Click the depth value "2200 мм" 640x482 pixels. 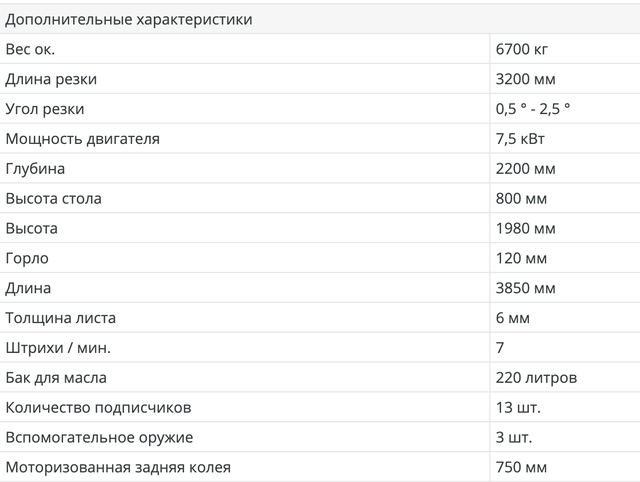click(525, 169)
